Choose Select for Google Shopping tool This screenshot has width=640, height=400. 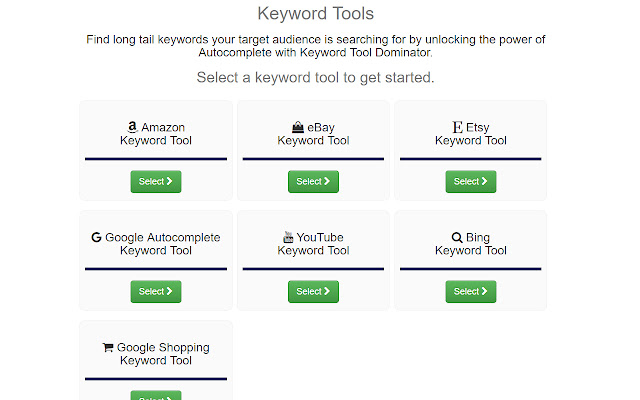click(156, 396)
